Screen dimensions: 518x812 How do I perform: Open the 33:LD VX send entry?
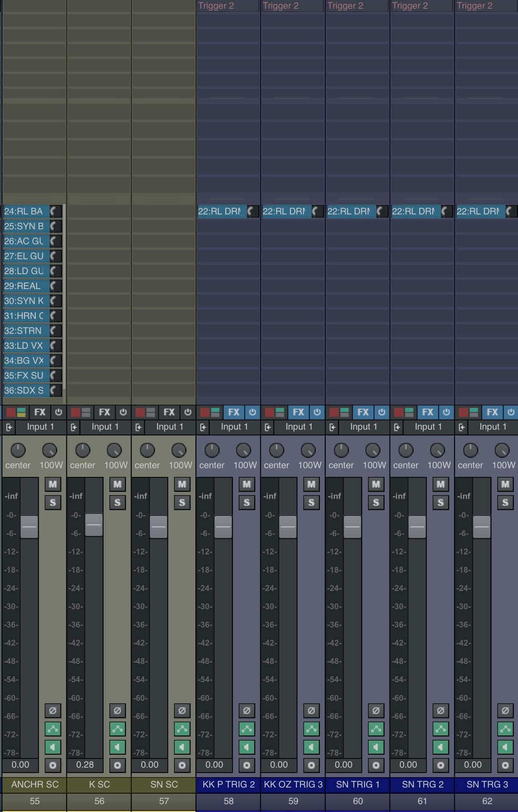(x=27, y=345)
